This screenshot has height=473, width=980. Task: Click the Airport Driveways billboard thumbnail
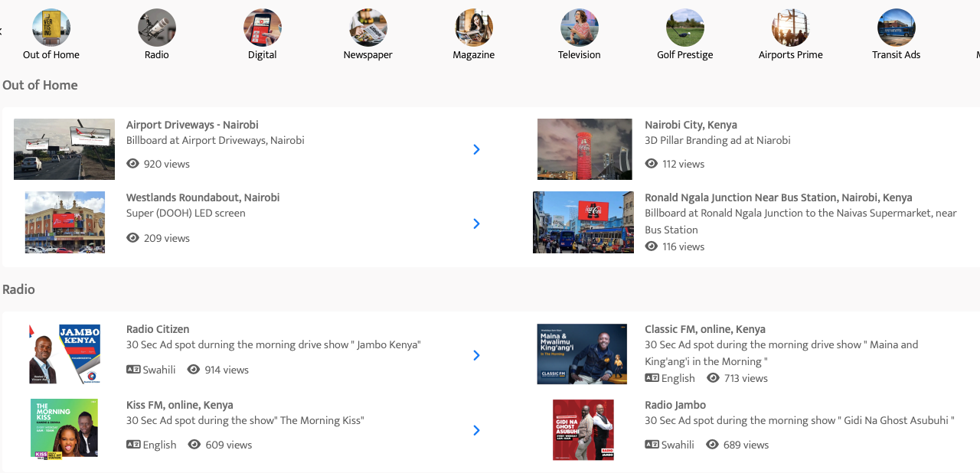tap(64, 149)
